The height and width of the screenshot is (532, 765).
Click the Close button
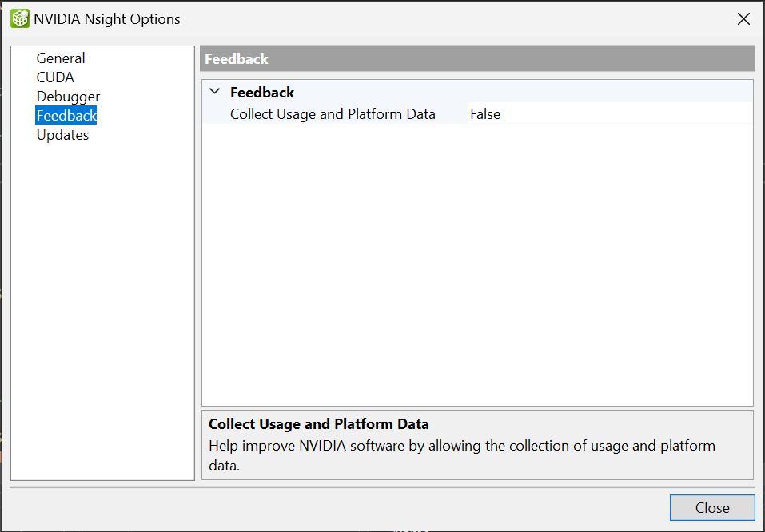point(712,507)
